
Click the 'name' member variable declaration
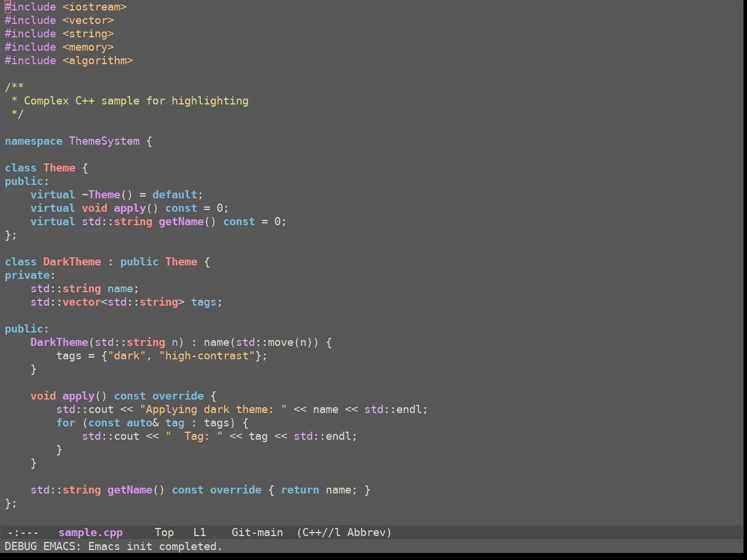(x=120, y=289)
